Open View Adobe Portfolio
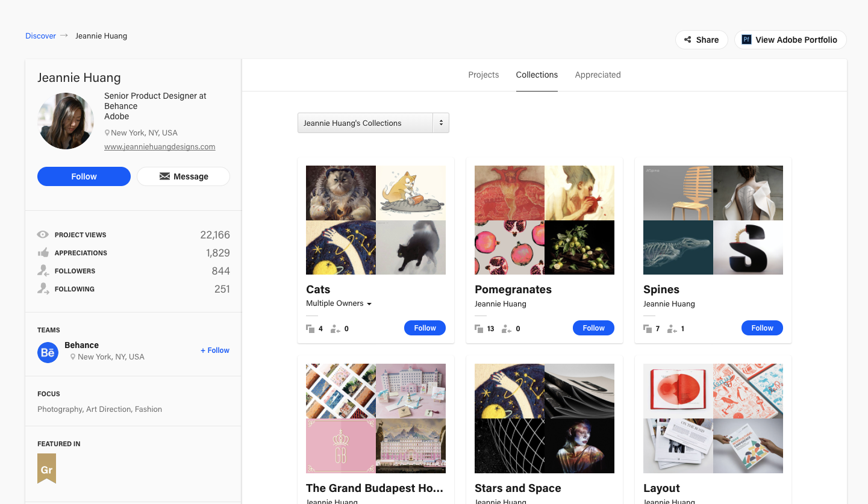 pos(790,40)
